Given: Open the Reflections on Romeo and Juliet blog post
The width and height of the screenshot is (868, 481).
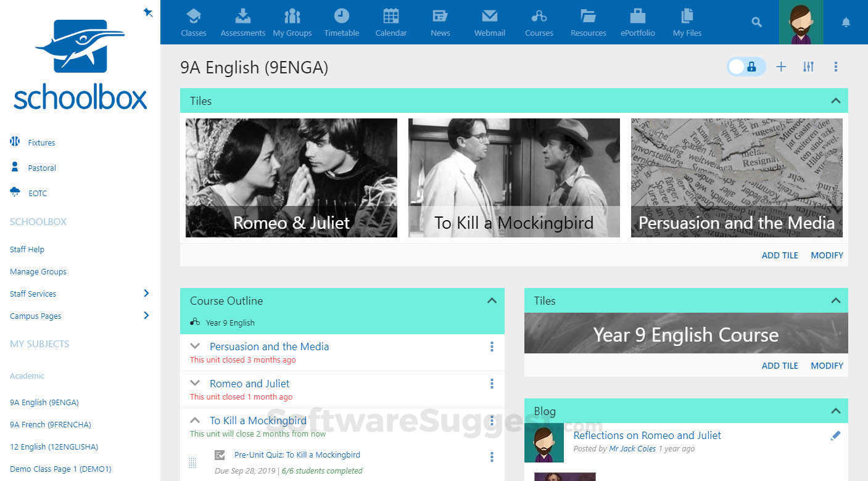Looking at the screenshot, I should (x=647, y=435).
